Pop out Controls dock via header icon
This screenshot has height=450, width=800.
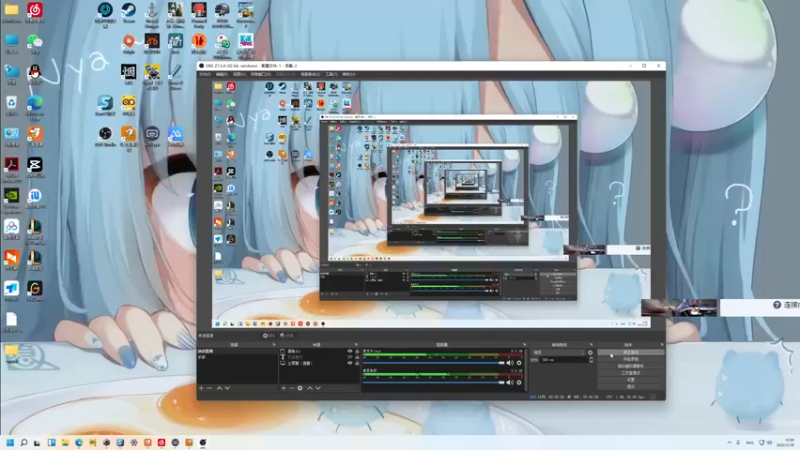point(662,345)
